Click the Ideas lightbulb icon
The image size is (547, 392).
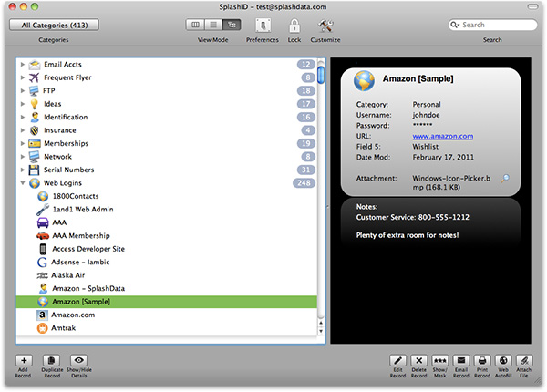click(x=35, y=104)
